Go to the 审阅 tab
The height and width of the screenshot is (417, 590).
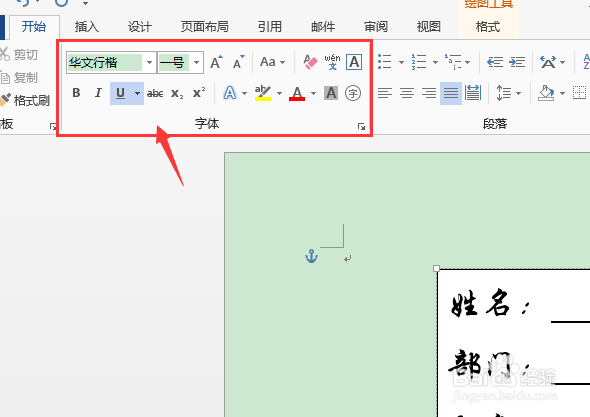click(x=376, y=27)
